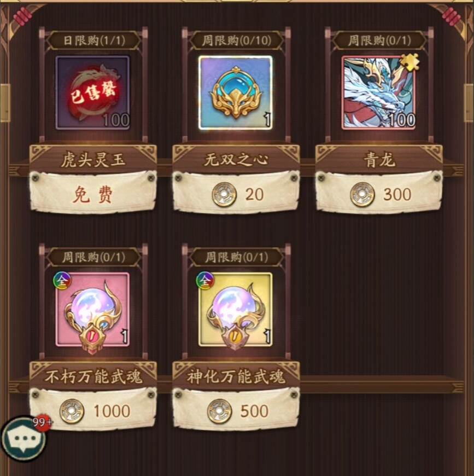Image resolution: width=474 pixels, height=476 pixels.
Task: Click the coin icon beside price 20
Action: [x=224, y=195]
